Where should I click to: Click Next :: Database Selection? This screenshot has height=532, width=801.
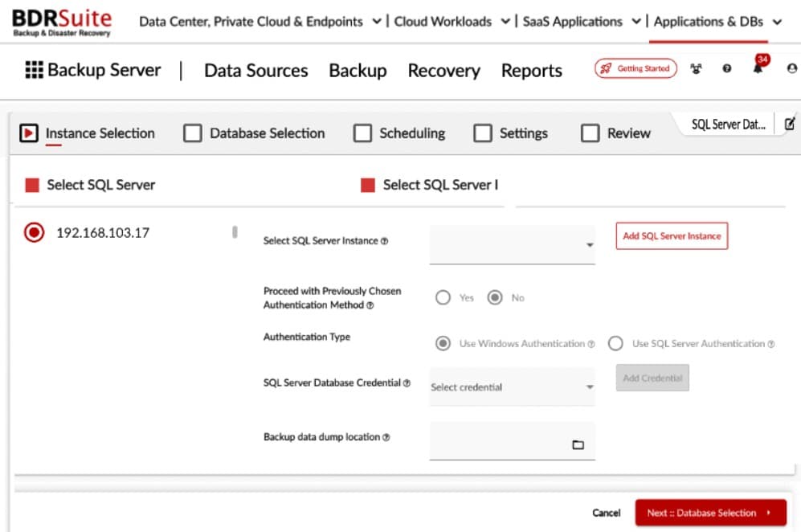point(711,512)
